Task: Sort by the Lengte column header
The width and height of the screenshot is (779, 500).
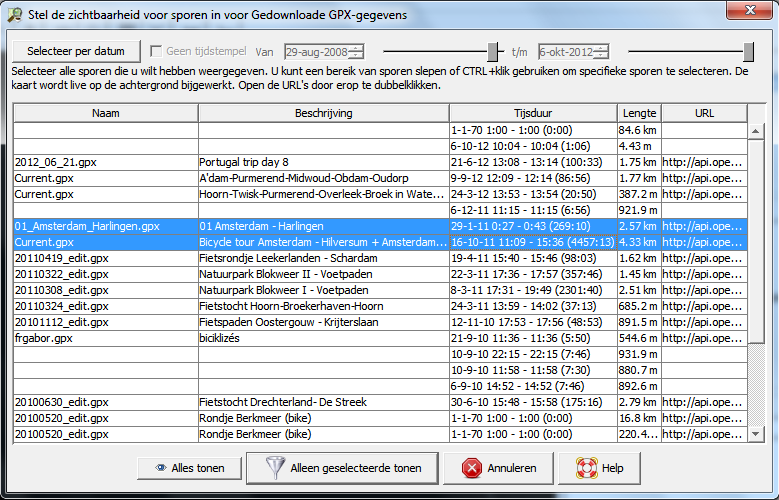Action: [639, 113]
